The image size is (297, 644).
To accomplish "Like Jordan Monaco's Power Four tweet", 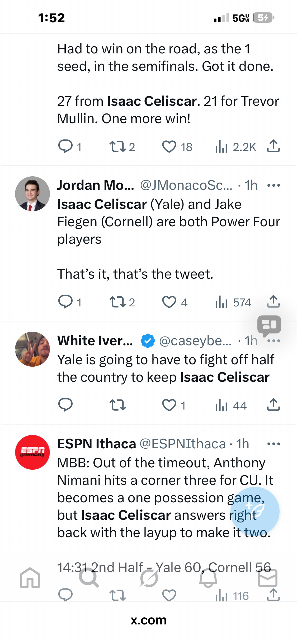I will coord(169,302).
